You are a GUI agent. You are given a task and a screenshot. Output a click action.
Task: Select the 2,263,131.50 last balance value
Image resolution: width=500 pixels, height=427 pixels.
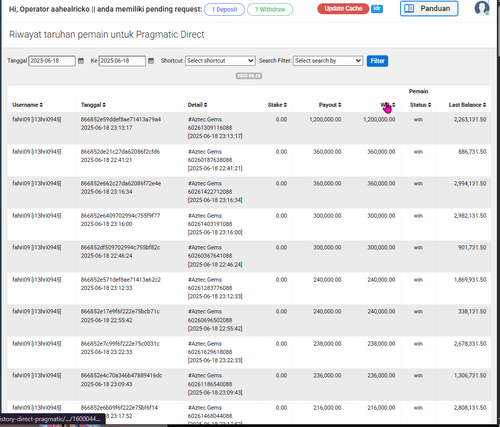(470, 119)
